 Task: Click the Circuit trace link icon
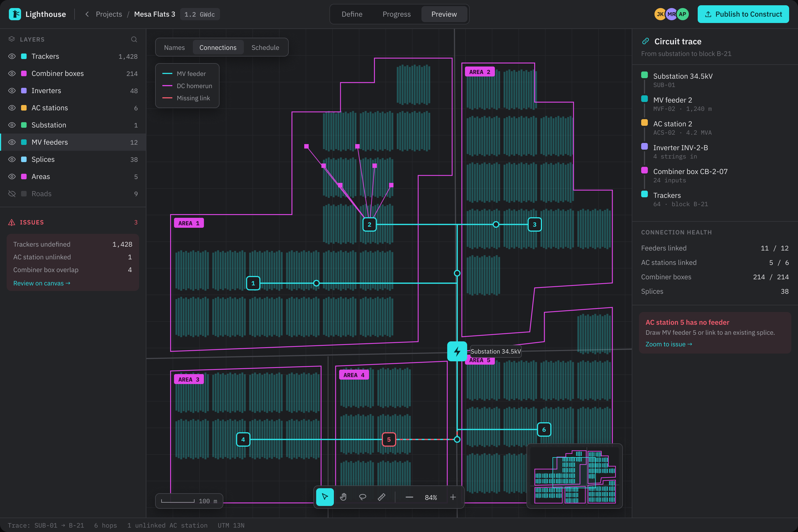[x=645, y=41]
